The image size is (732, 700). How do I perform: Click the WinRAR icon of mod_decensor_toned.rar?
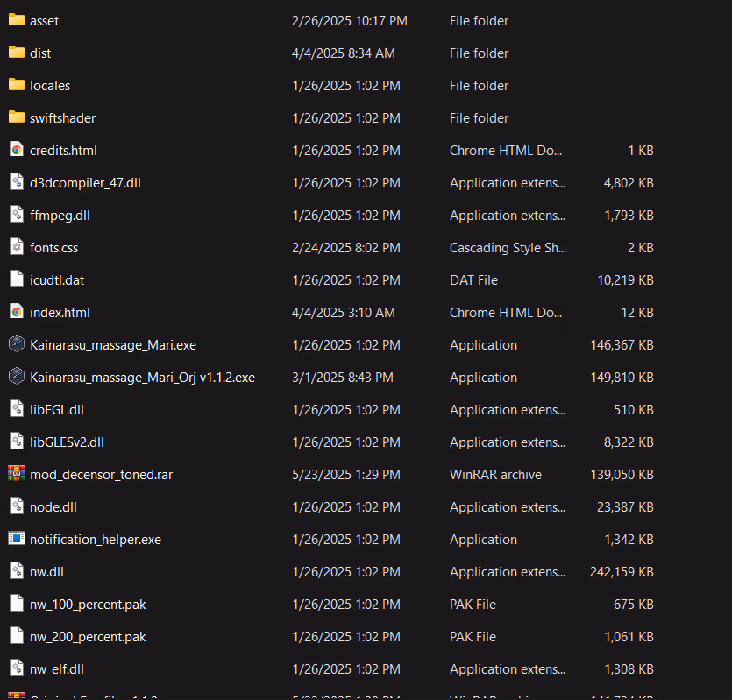pyautogui.click(x=17, y=474)
